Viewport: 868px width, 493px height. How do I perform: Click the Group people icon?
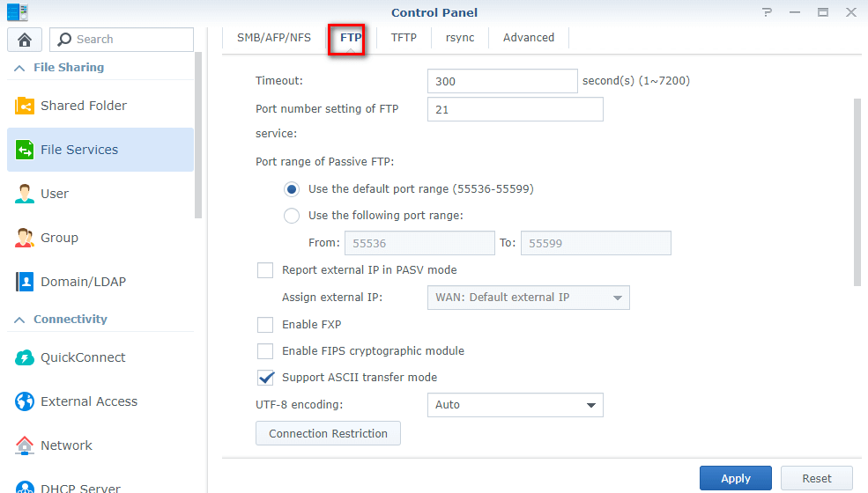(25, 238)
